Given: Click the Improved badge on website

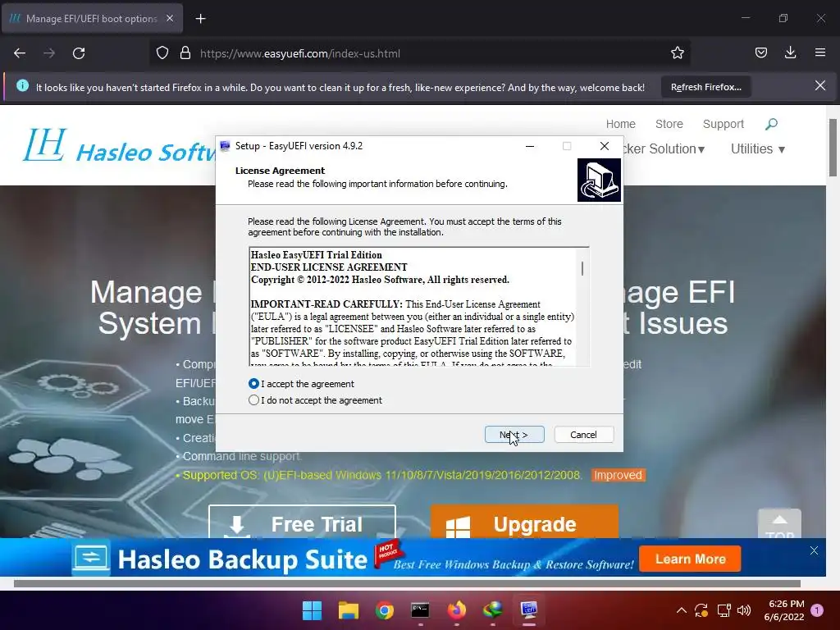Looking at the screenshot, I should click(x=618, y=475).
